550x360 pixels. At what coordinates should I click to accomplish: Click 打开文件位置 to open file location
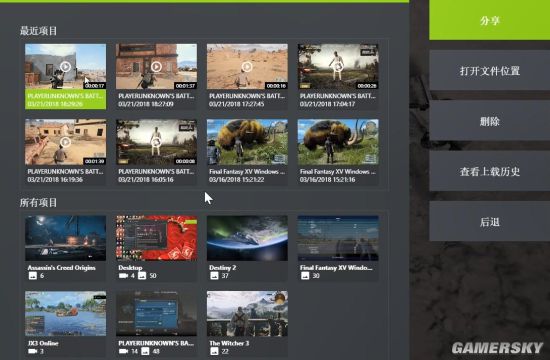click(x=490, y=71)
